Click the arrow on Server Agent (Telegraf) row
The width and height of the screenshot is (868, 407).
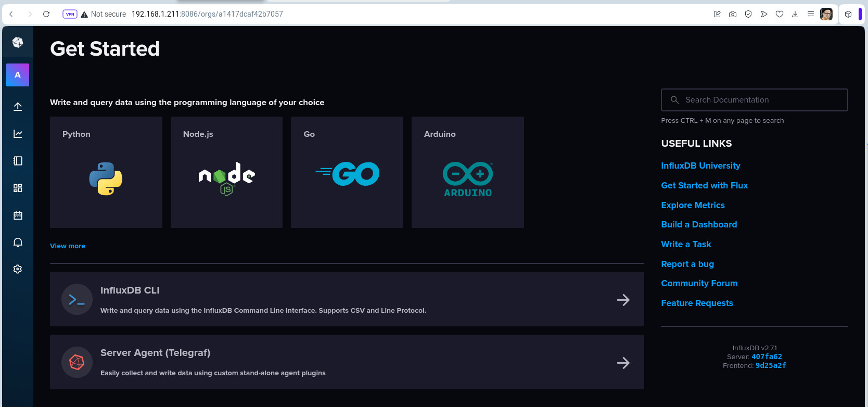(x=623, y=363)
